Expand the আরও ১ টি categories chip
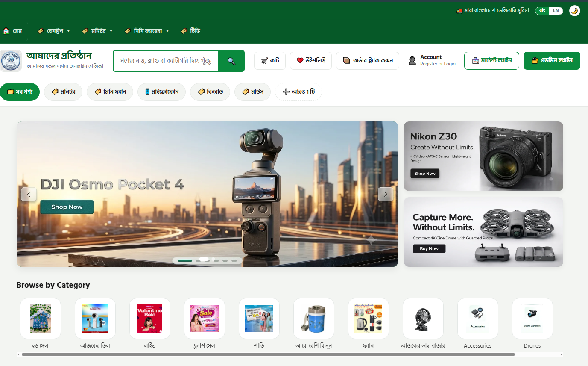 click(x=298, y=92)
